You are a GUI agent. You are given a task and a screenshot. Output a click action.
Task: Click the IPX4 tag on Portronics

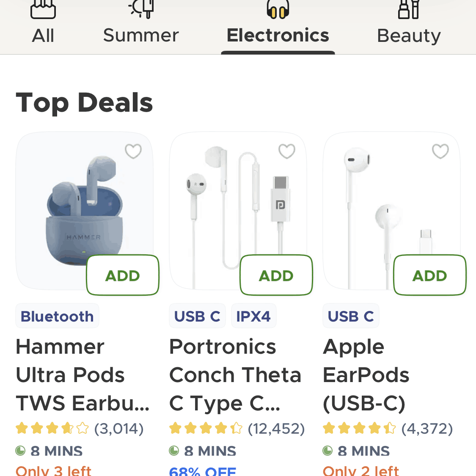[253, 316]
